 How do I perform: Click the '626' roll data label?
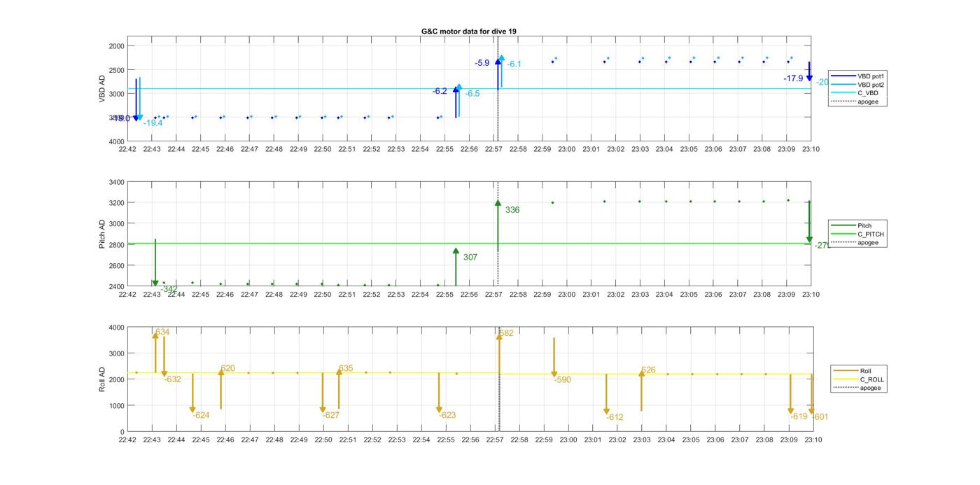pyautogui.click(x=648, y=370)
